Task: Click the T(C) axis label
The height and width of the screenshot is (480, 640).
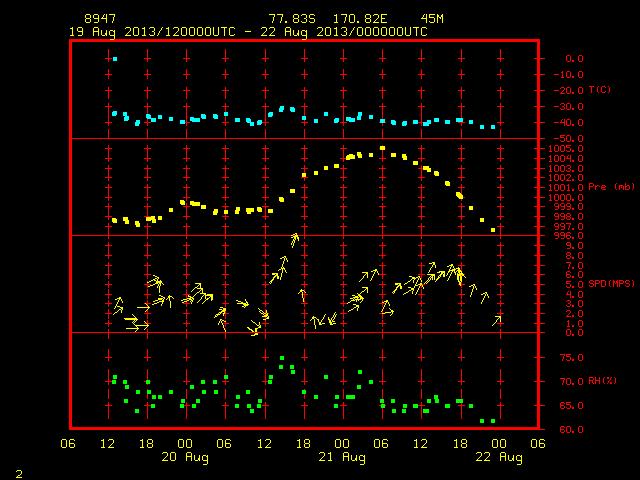Action: pyautogui.click(x=600, y=89)
